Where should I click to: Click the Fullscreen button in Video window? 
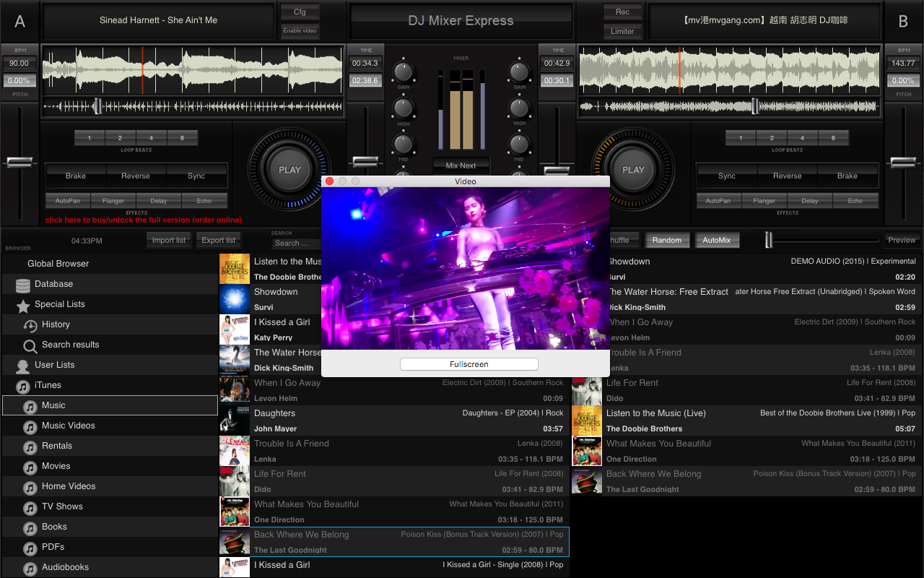468,364
